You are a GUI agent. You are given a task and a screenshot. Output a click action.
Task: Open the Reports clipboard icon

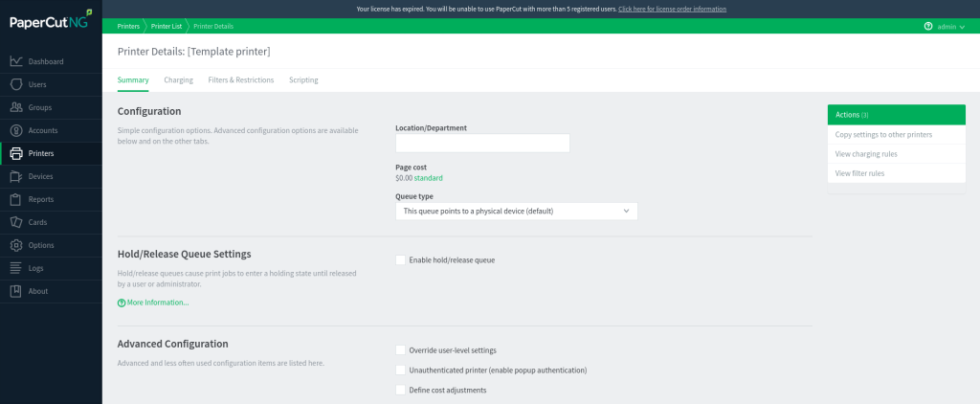(x=16, y=199)
